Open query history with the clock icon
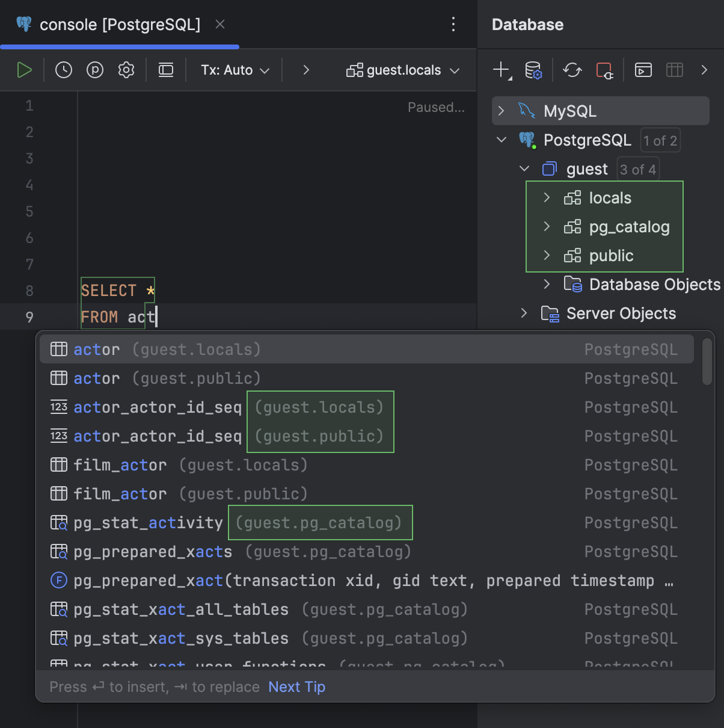This screenshot has height=728, width=724. click(63, 69)
